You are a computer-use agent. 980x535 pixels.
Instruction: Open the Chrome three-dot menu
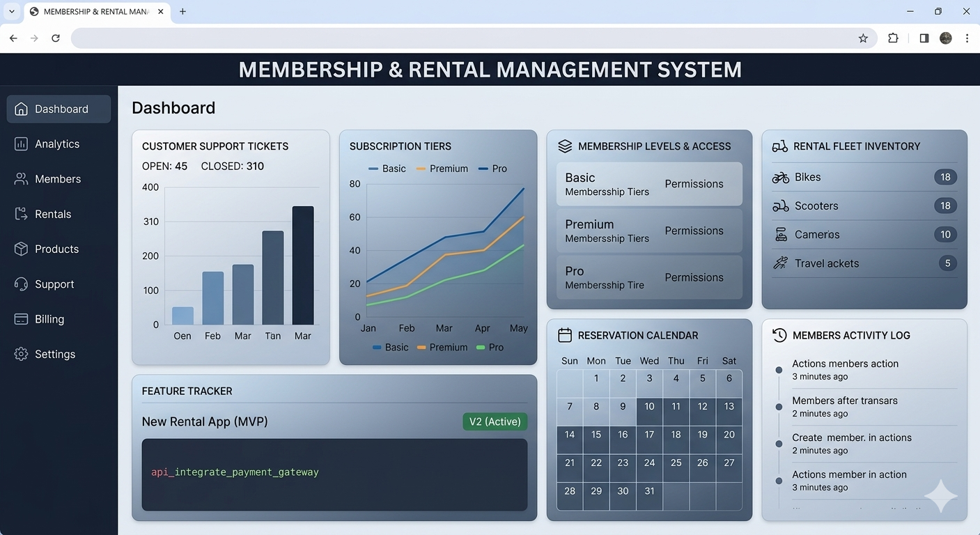coord(967,38)
